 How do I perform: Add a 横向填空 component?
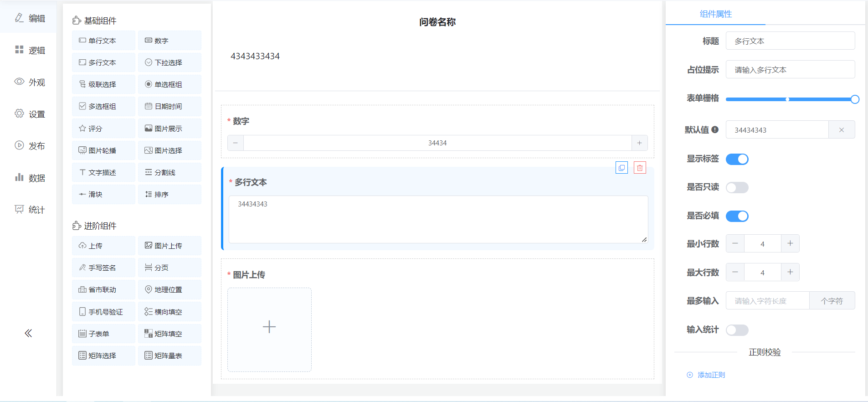[169, 312]
